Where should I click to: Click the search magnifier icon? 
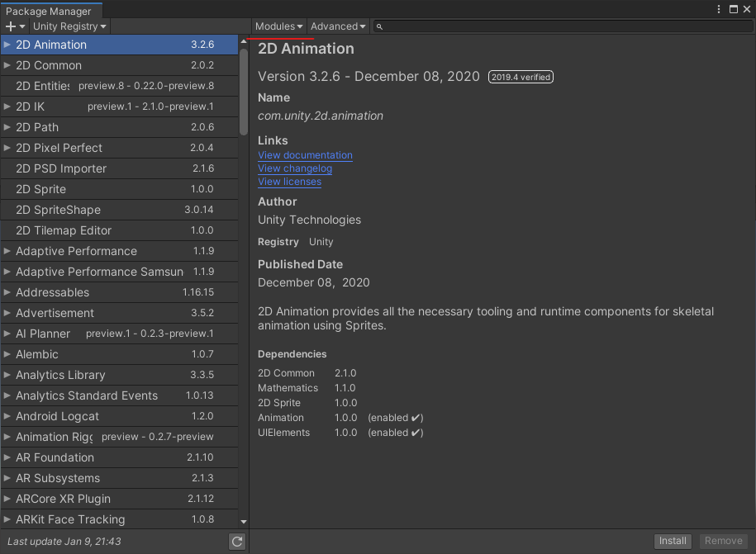[x=379, y=26]
